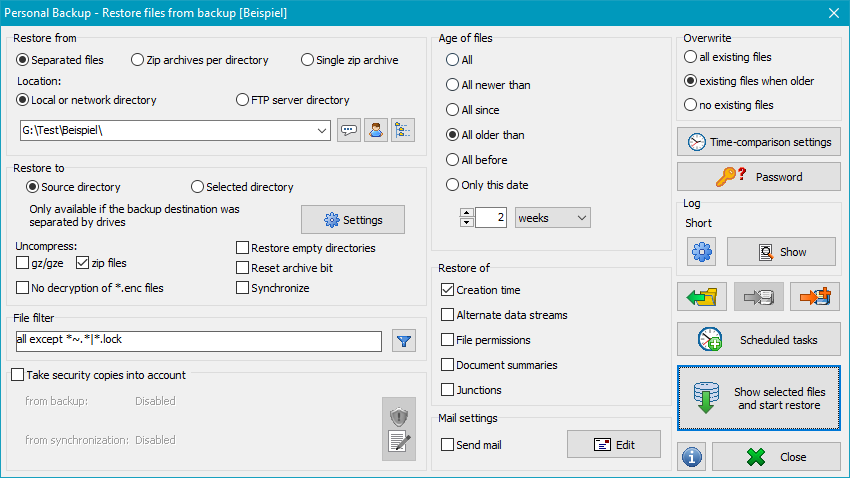
Task: Select Single zip archive option
Action: click(350, 60)
